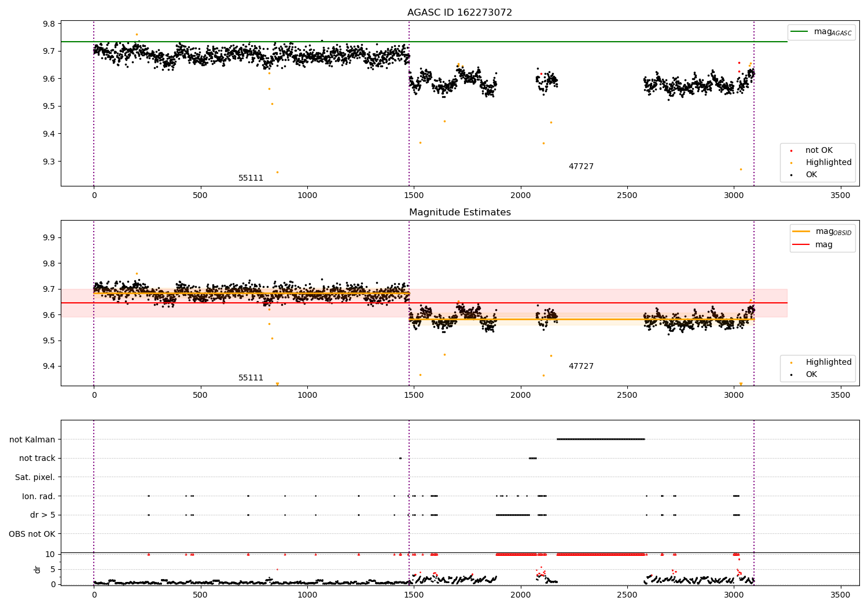Click the orange downward triangle marker near 850 in the middle plot
The image size is (868, 608).
(277, 384)
